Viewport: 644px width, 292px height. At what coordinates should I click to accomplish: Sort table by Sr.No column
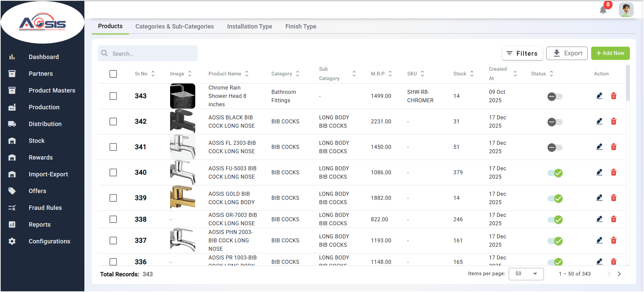pos(153,74)
